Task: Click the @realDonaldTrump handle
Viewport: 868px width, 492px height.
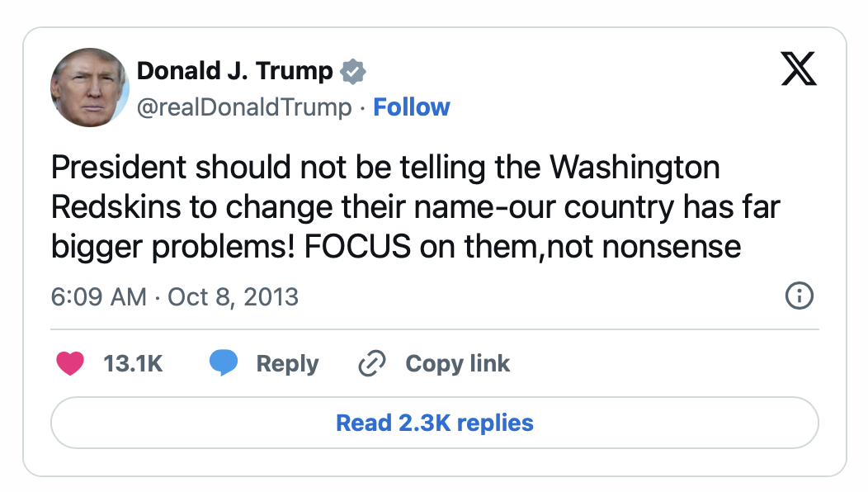Action: pyautogui.click(x=243, y=107)
